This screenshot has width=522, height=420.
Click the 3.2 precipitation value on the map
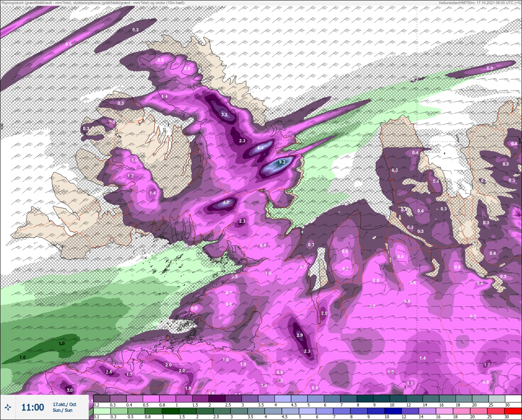click(x=224, y=115)
